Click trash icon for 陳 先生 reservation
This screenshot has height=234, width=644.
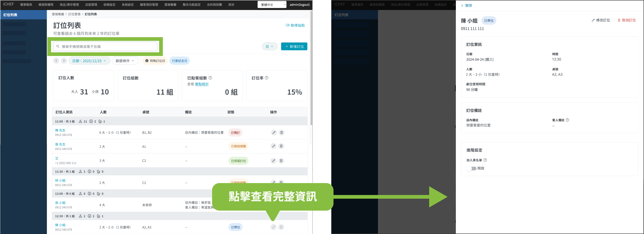pyautogui.click(x=282, y=132)
